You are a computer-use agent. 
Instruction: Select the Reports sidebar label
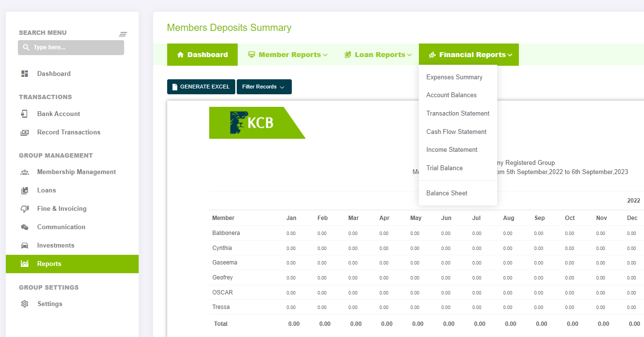point(49,264)
